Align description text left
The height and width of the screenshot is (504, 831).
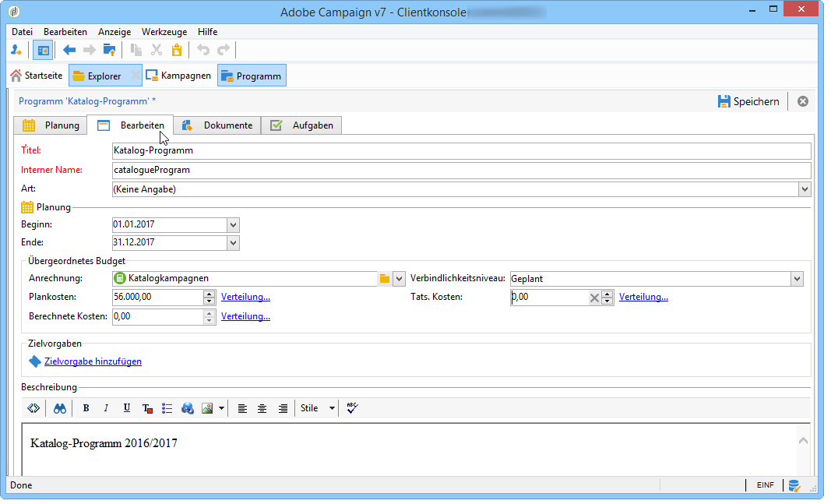[x=242, y=409]
